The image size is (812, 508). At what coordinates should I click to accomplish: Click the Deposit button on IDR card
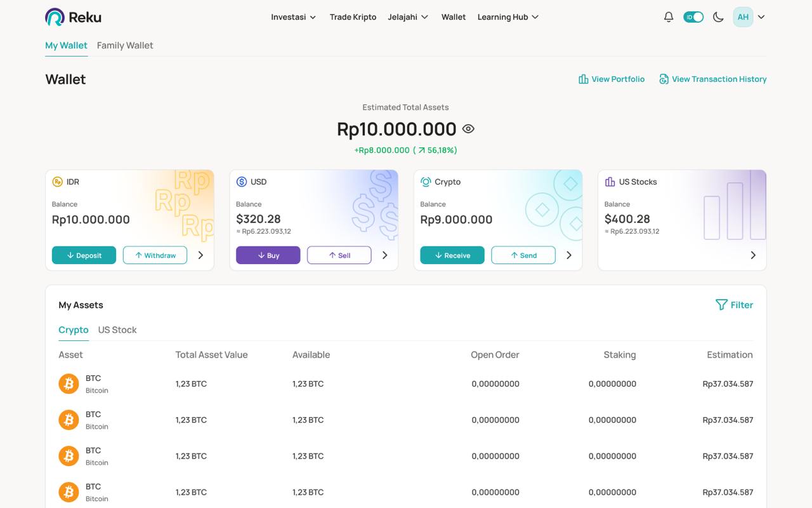point(84,255)
